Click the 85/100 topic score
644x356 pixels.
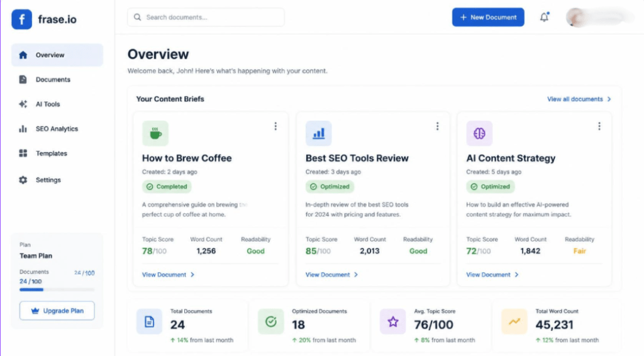pos(318,251)
